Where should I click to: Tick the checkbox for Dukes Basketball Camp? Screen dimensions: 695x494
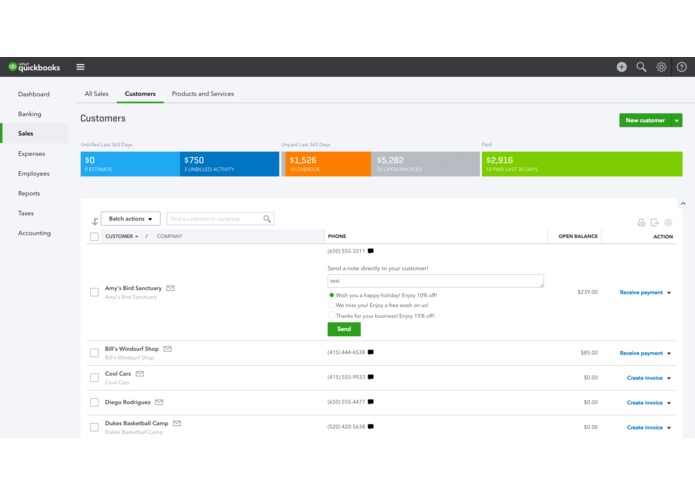[x=94, y=427]
